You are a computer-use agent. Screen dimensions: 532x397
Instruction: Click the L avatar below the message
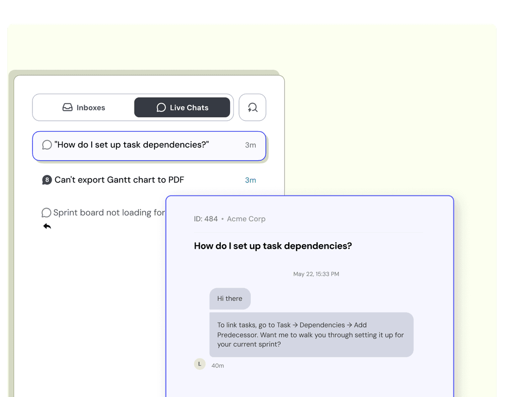click(x=199, y=364)
